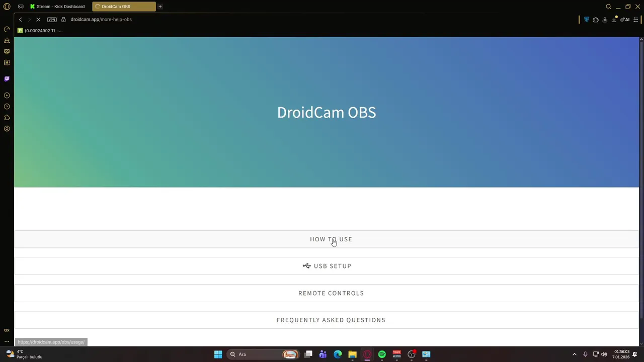This screenshot has height=362, width=644.
Task: Open the Windows Start menu
Action: (x=218, y=354)
